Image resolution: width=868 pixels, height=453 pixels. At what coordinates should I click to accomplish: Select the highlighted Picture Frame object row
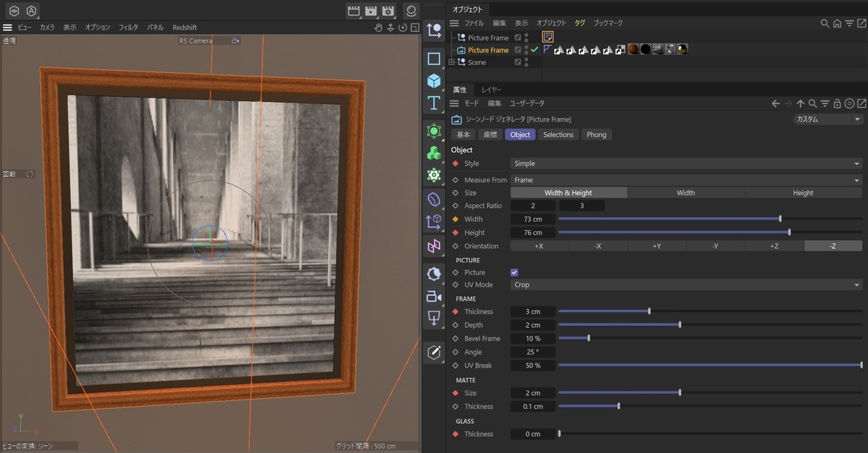[488, 50]
